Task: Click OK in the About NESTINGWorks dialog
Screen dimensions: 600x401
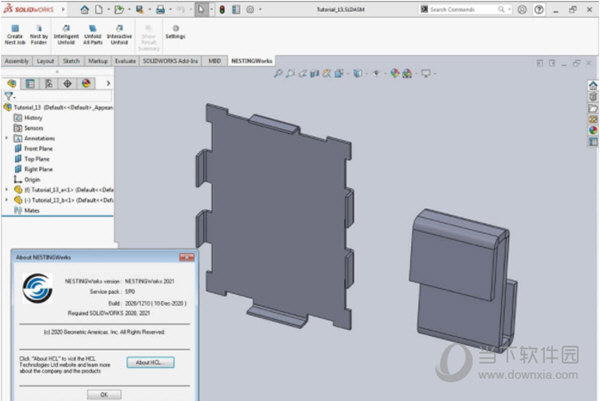Action: [x=104, y=394]
